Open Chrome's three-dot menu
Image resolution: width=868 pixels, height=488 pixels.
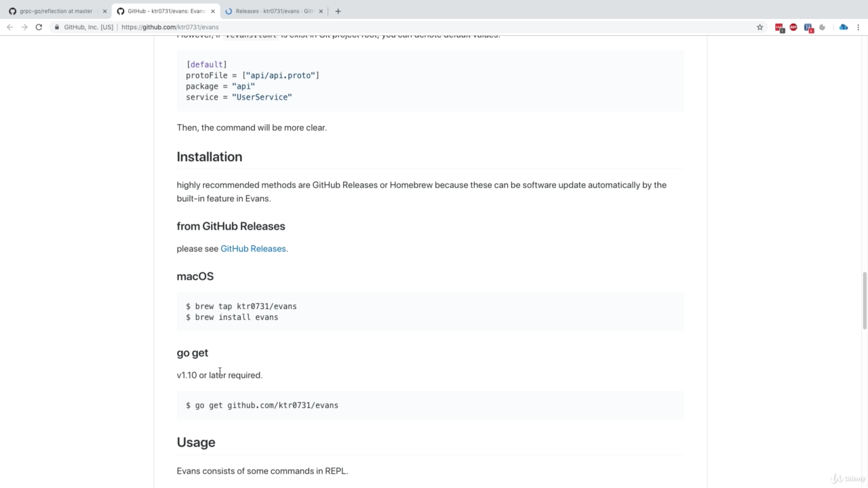(x=859, y=27)
